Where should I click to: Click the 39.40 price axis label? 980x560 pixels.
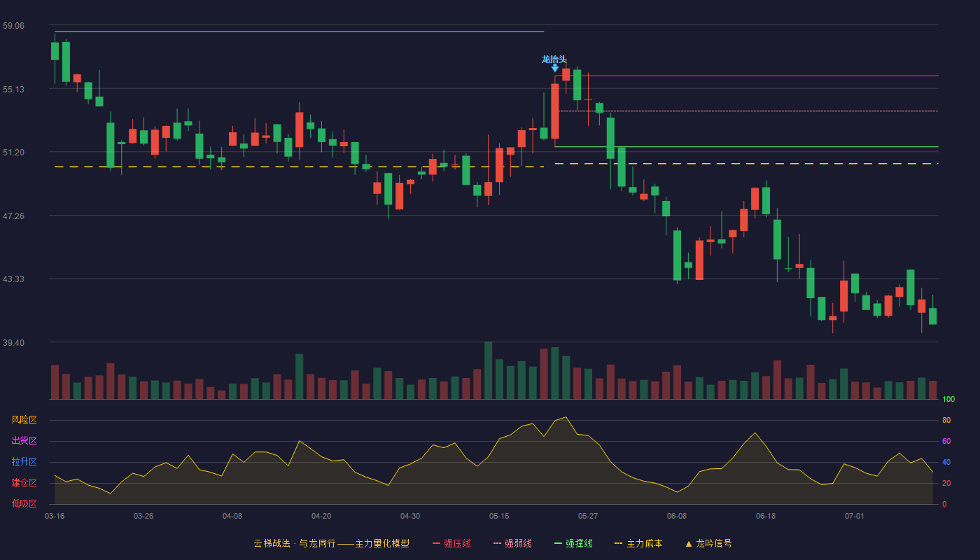[13, 342]
